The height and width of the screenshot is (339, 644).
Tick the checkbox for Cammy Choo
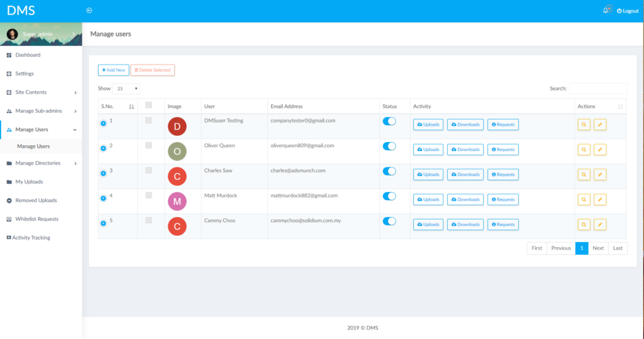click(148, 221)
